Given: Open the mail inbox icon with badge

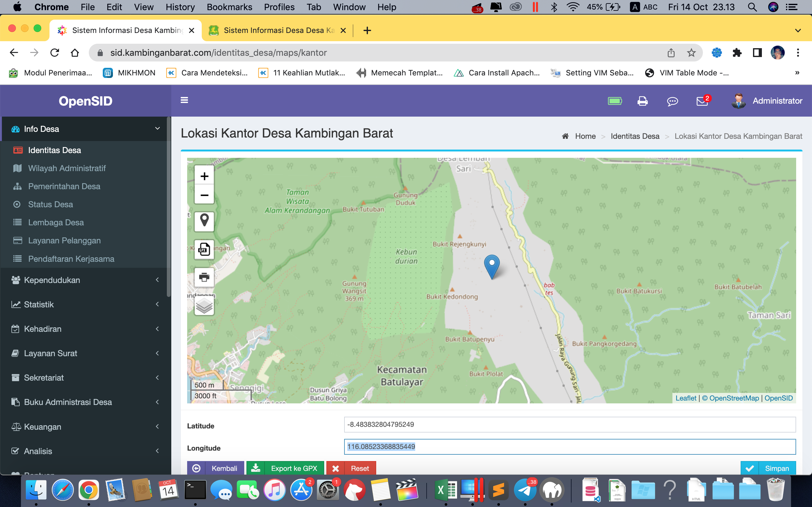Looking at the screenshot, I should [702, 101].
